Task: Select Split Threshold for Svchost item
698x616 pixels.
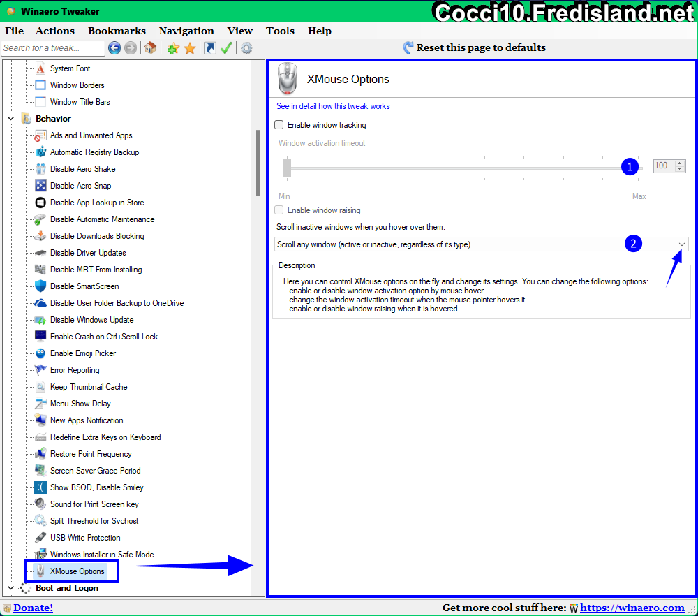Action: 94,521
